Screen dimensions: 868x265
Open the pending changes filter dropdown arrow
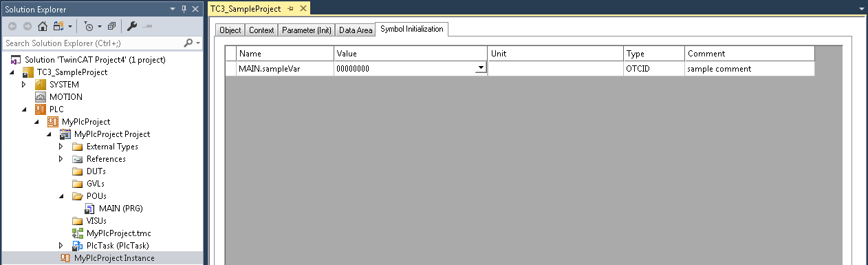point(100,27)
